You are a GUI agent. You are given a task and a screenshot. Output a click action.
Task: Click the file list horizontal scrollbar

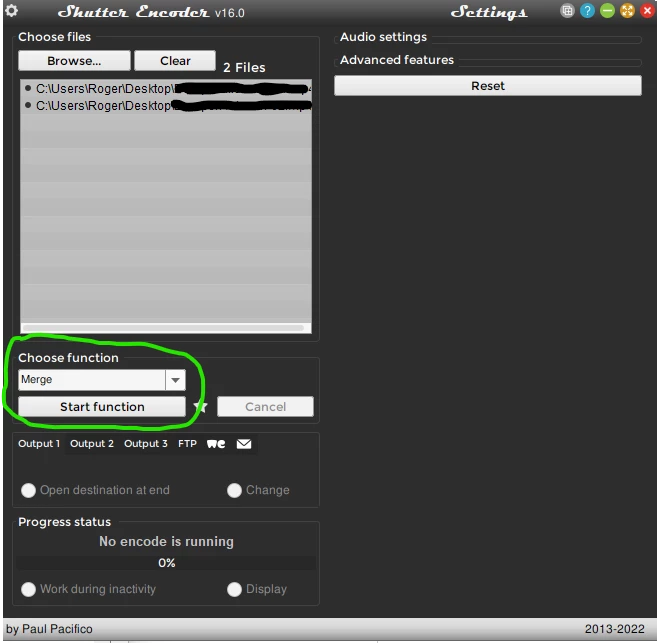click(163, 328)
